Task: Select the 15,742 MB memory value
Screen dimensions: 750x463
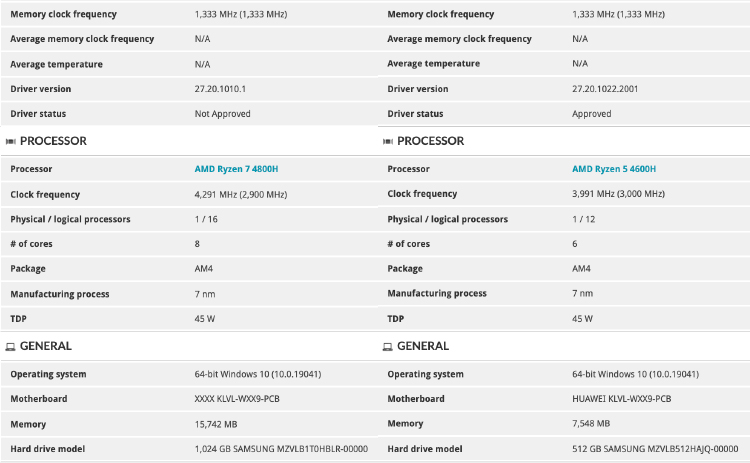Action: [216, 424]
